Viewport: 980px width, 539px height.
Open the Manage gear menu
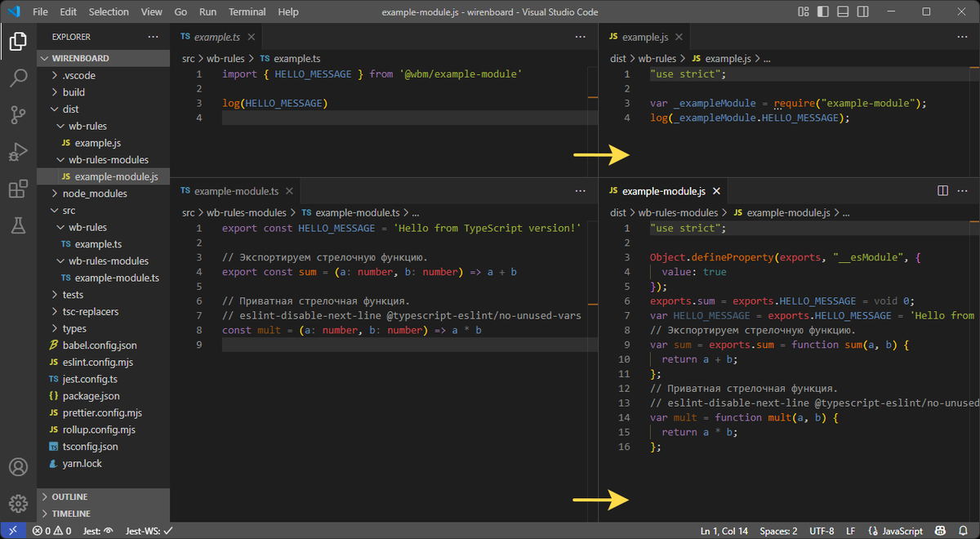click(18, 503)
